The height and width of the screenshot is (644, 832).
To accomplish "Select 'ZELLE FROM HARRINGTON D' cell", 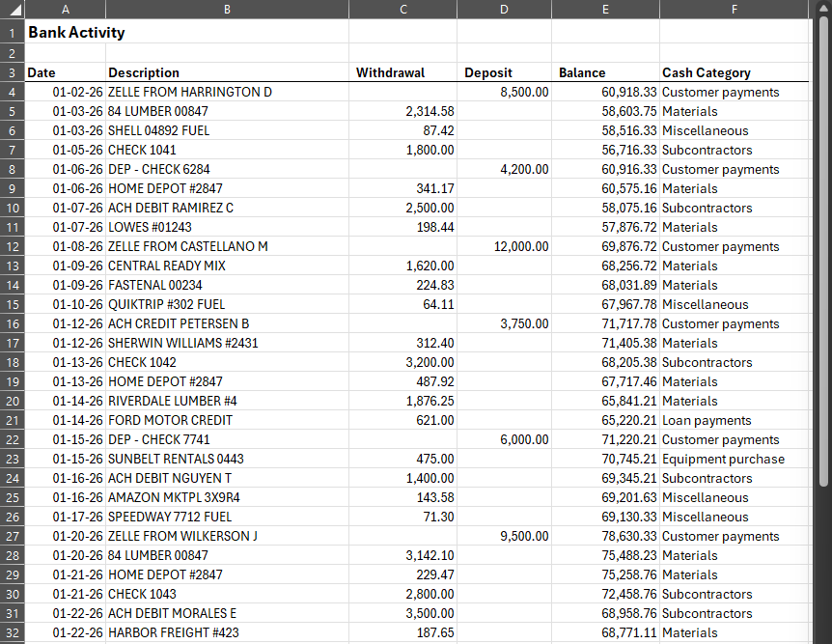I will (227, 92).
